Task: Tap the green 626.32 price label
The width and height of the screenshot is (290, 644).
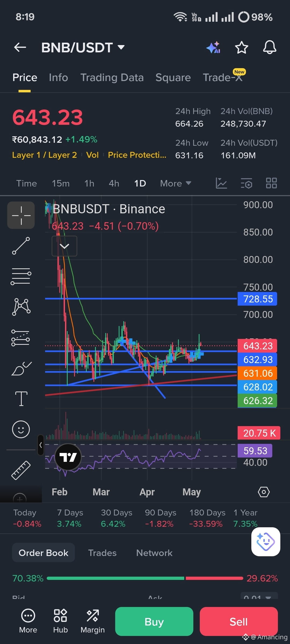Action: [257, 401]
